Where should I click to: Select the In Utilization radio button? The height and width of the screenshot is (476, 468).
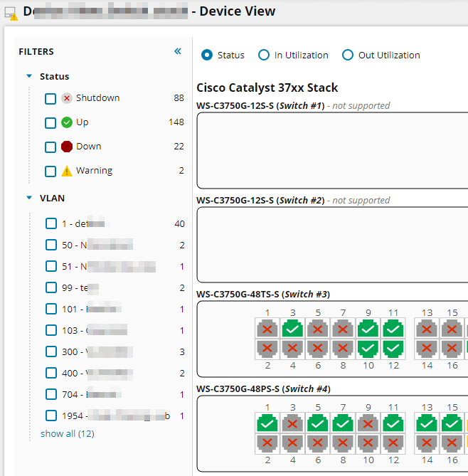tap(264, 55)
